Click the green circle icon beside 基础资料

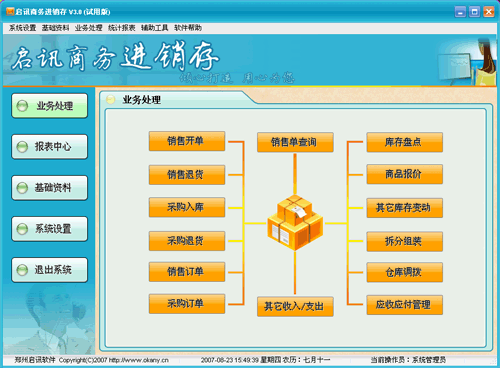pos(22,188)
